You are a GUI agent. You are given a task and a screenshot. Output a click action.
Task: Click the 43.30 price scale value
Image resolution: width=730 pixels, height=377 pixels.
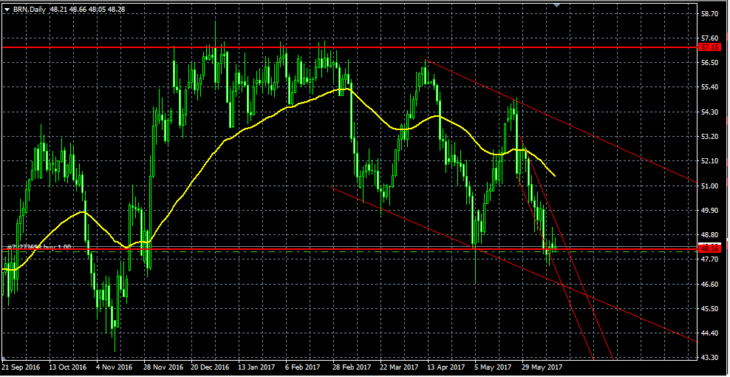click(x=710, y=358)
